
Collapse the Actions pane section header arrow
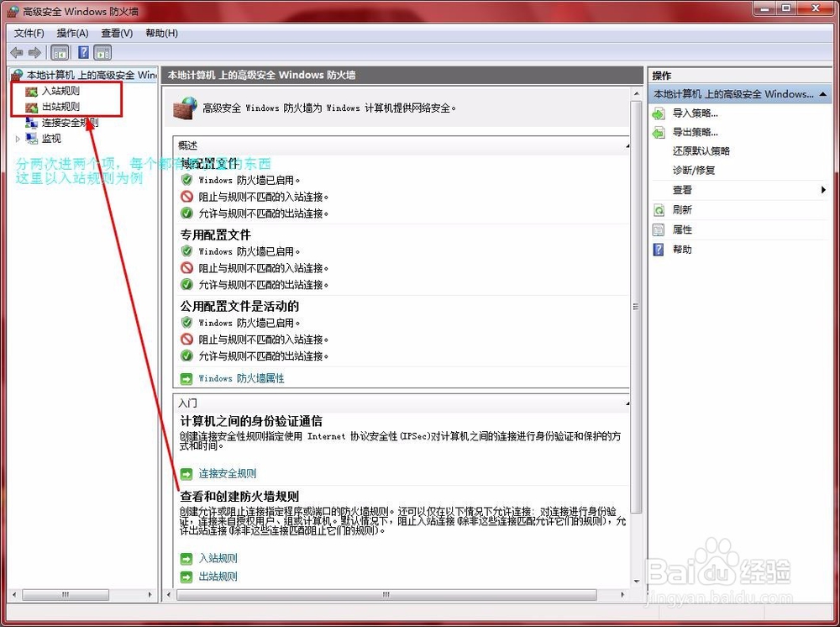pos(823,94)
